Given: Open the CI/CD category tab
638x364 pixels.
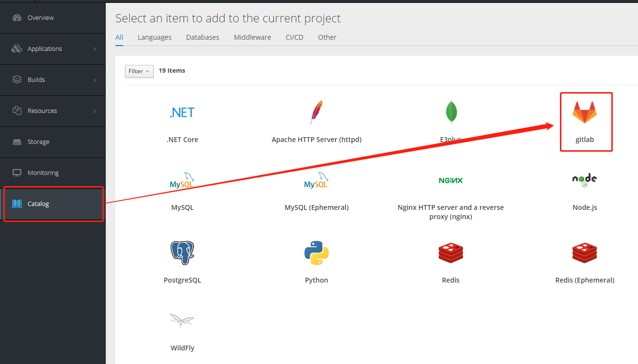Looking at the screenshot, I should pos(294,37).
